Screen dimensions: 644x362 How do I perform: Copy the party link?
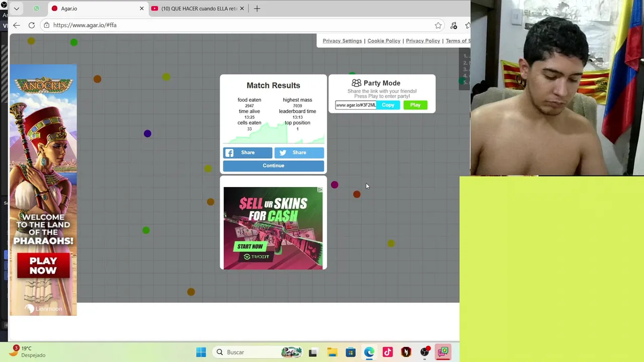point(388,105)
